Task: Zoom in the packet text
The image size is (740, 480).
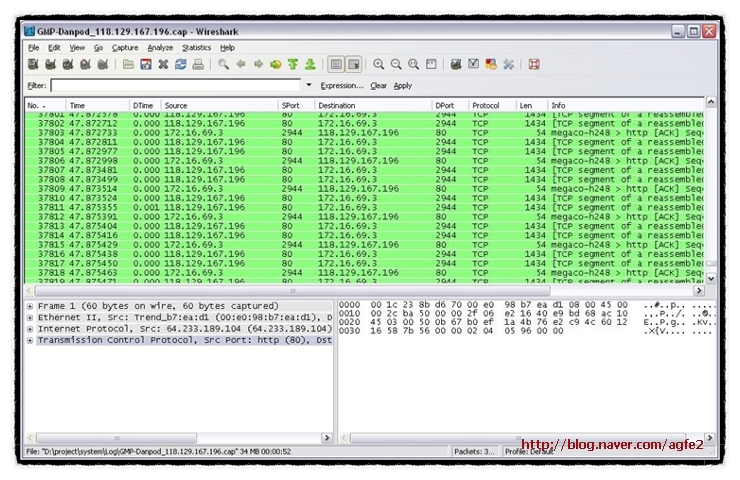Action: [378, 64]
